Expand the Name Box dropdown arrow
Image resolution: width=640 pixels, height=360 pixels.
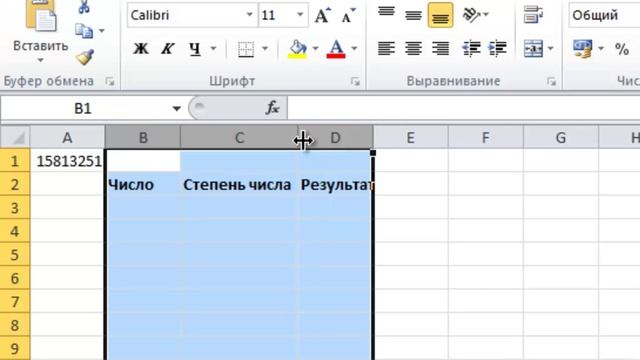176,109
